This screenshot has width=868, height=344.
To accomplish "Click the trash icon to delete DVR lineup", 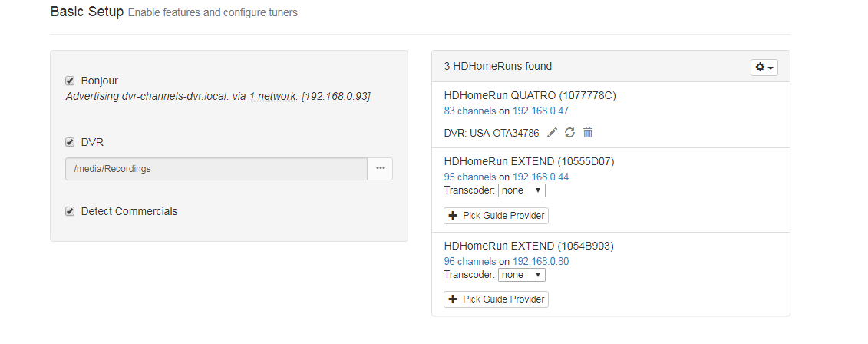I will (588, 133).
